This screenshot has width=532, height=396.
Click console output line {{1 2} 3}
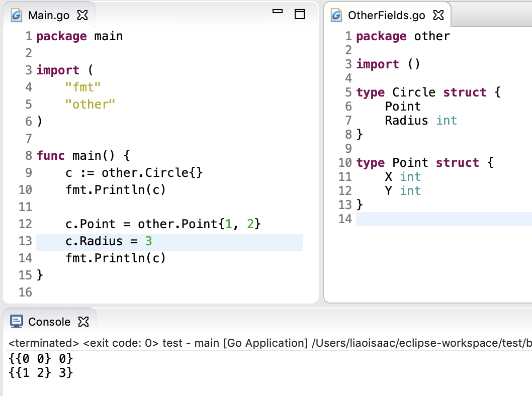[41, 373]
